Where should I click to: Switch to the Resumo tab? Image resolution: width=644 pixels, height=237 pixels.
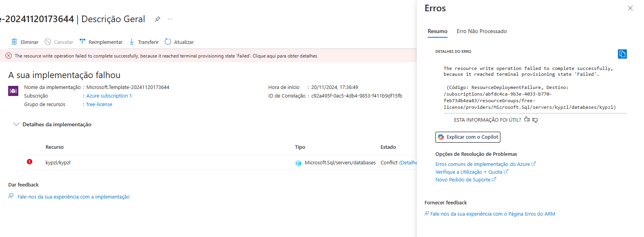(x=437, y=31)
